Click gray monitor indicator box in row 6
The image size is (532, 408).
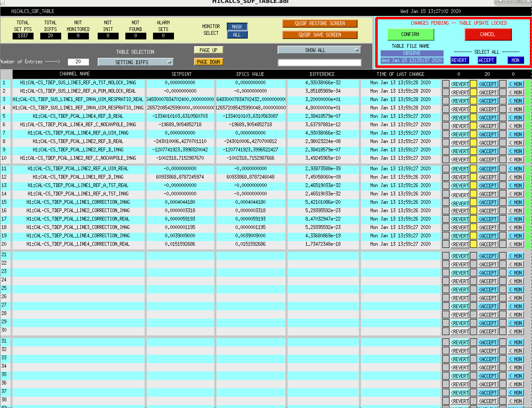tap(503, 126)
